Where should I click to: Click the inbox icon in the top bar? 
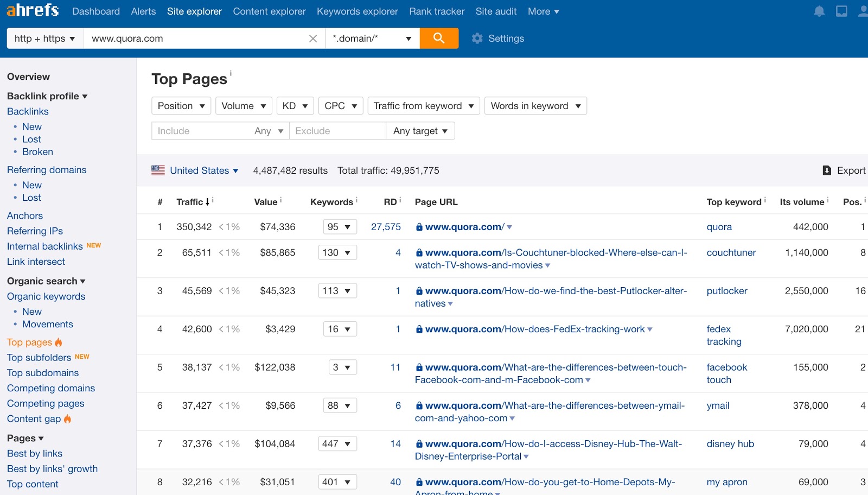click(841, 11)
